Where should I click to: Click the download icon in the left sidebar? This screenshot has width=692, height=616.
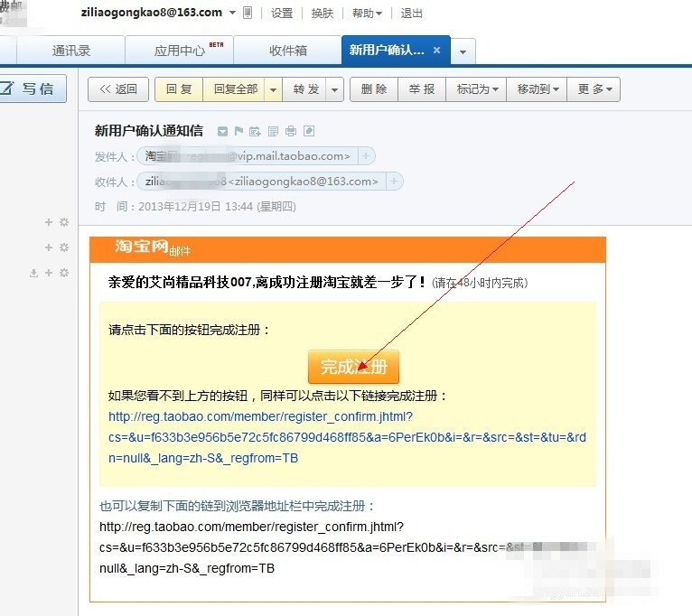34,273
